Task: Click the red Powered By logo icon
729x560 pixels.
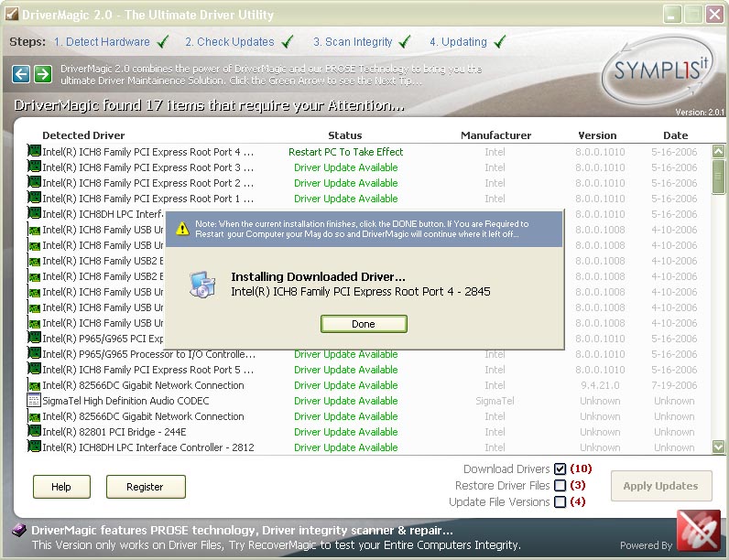Action: point(698,531)
